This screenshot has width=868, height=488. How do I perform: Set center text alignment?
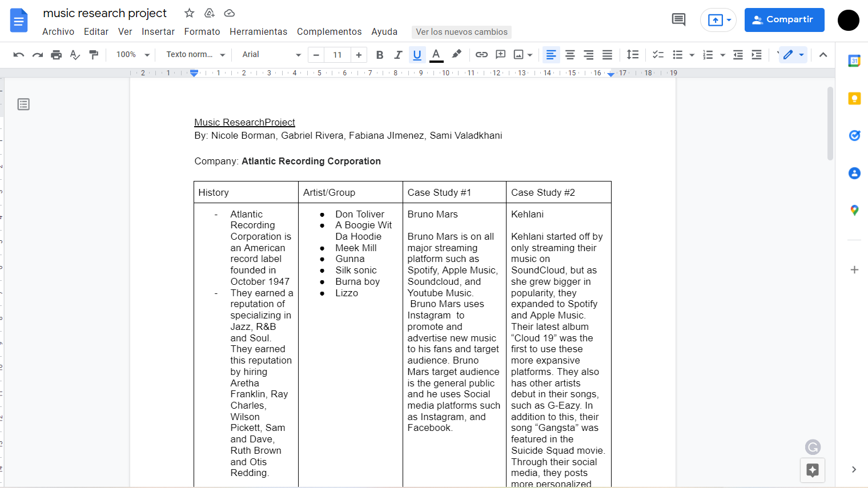pos(570,55)
